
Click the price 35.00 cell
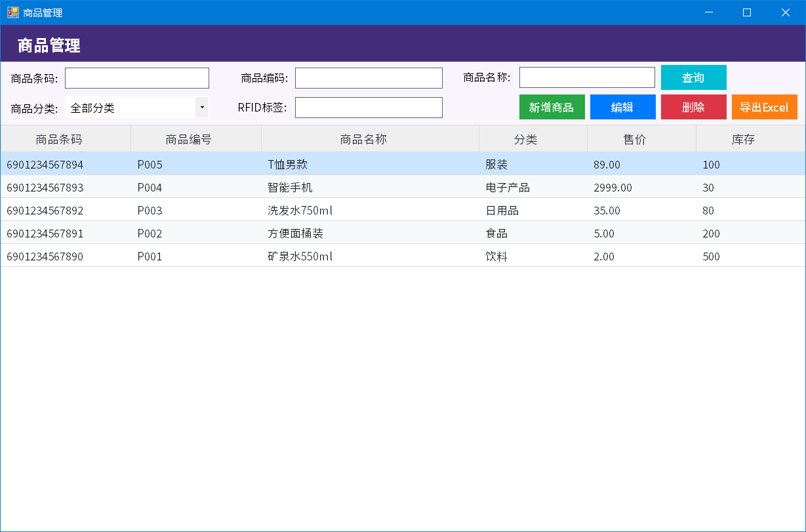[x=641, y=210]
